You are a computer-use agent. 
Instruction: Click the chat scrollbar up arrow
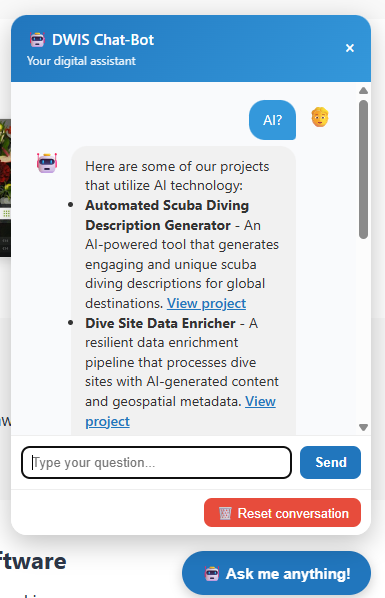point(363,91)
